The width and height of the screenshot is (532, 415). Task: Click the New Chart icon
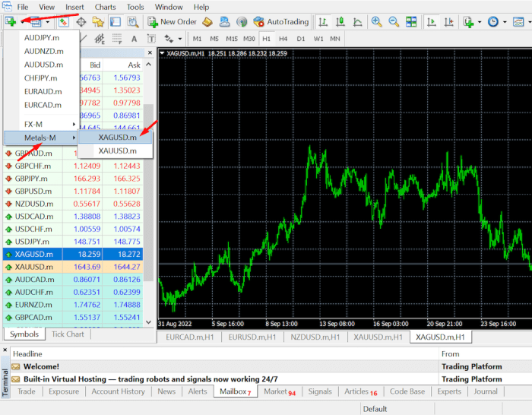(11, 22)
